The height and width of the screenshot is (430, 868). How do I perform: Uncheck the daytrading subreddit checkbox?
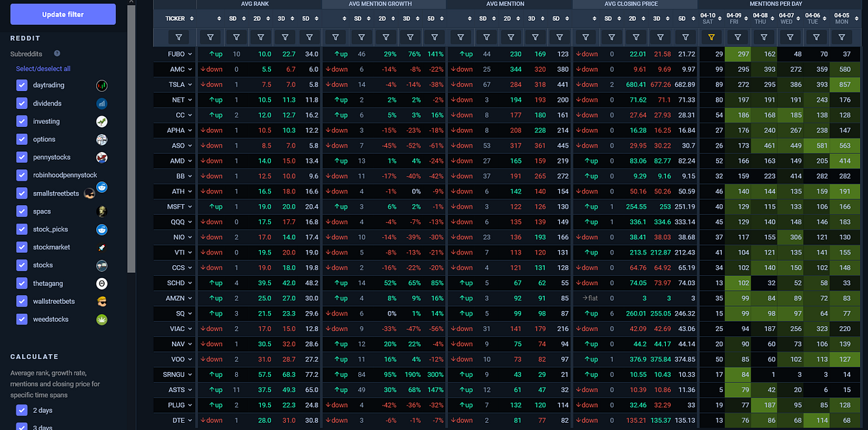coord(22,85)
